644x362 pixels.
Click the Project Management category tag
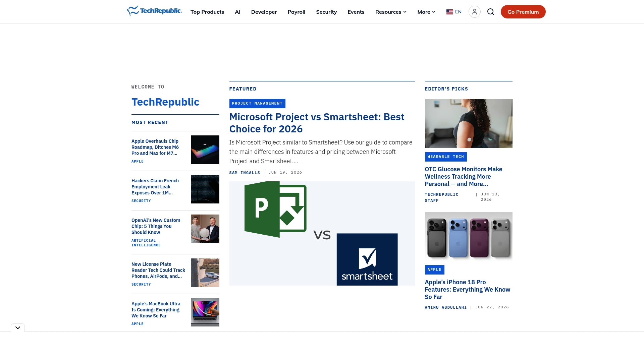click(x=257, y=104)
